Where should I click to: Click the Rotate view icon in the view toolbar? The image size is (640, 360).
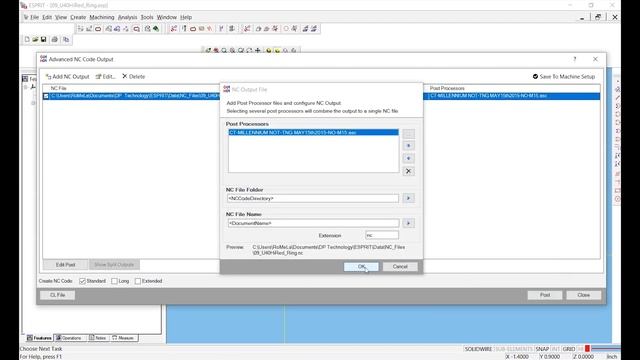pyautogui.click(x=249, y=51)
